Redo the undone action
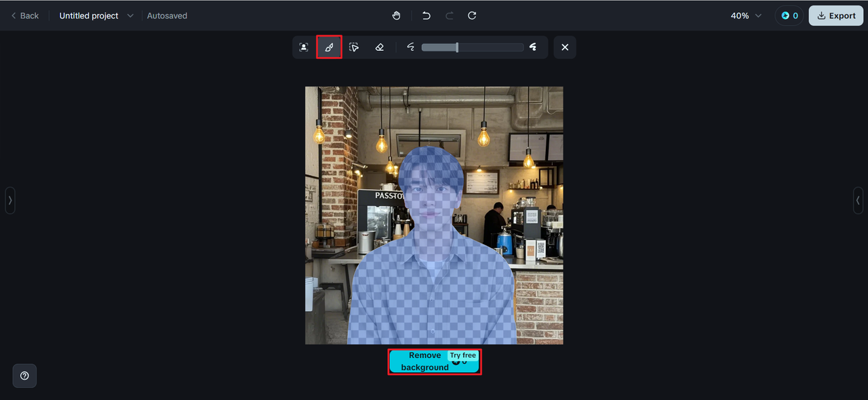Viewport: 868px width, 400px height. click(x=450, y=16)
